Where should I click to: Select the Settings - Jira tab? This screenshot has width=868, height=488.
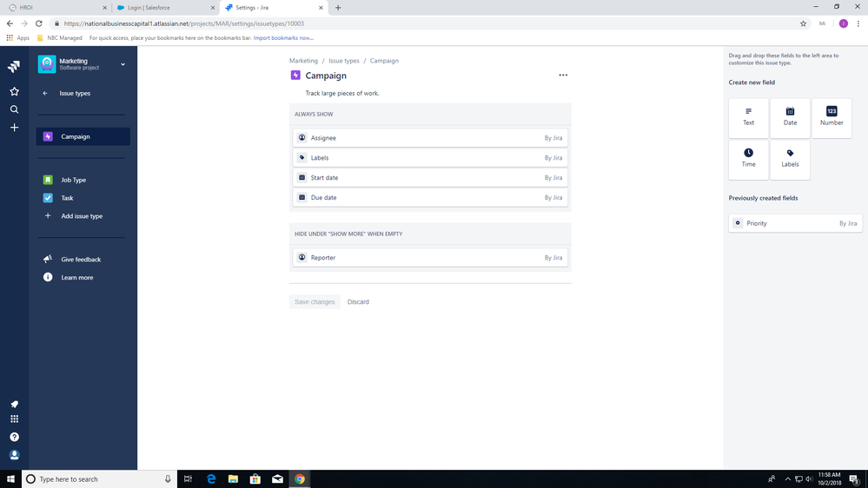(x=274, y=8)
